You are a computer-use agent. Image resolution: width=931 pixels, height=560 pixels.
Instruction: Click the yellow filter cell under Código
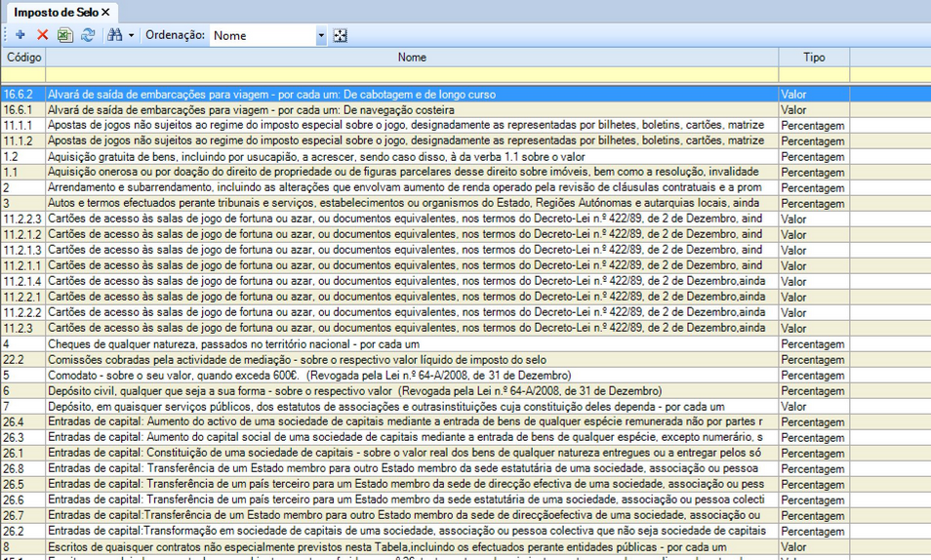tap(23, 74)
